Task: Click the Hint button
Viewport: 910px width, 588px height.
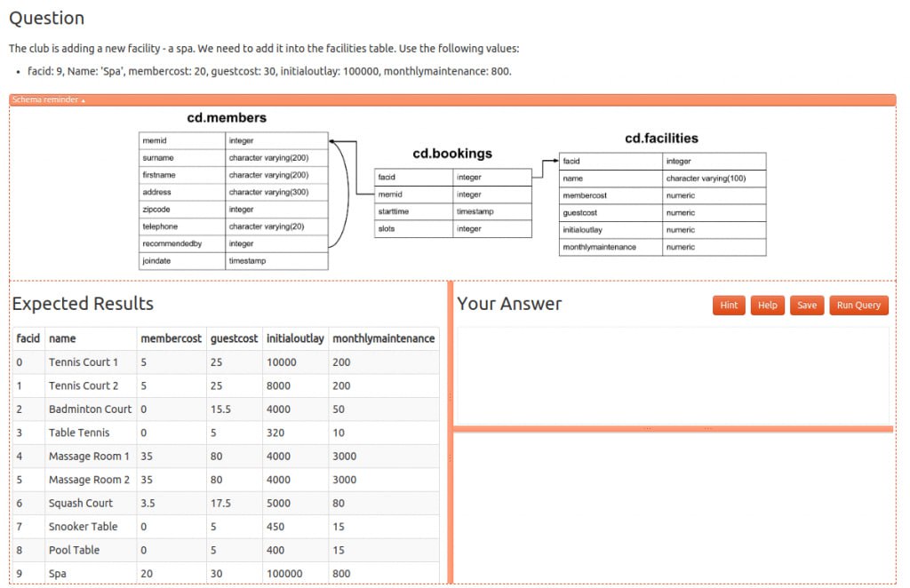Action: [x=729, y=306]
